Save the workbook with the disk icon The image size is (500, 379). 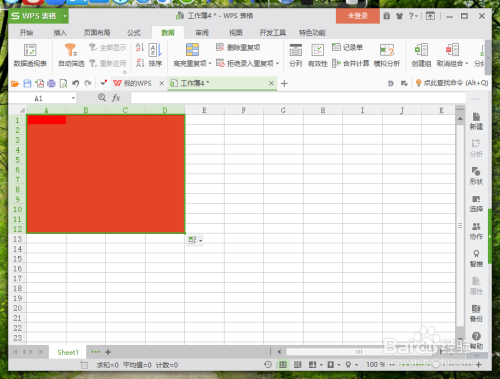[x=27, y=83]
